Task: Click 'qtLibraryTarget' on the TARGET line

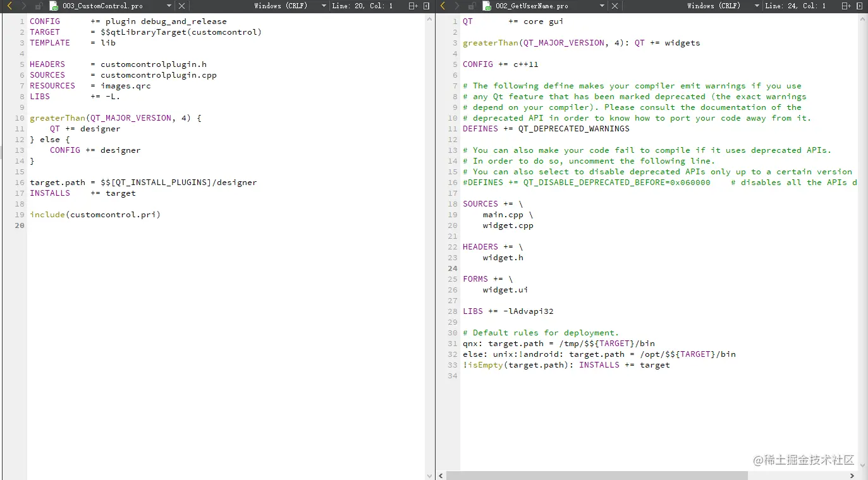Action: tap(149, 32)
